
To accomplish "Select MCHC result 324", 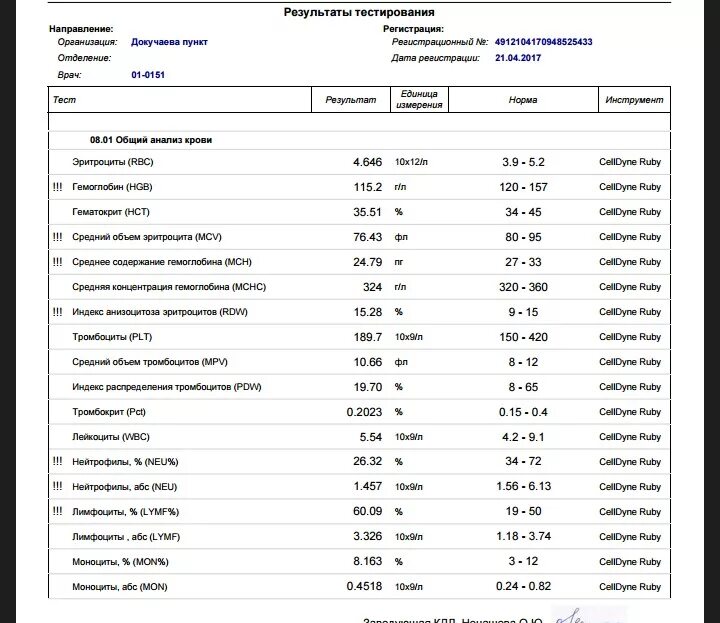I will tap(372, 287).
